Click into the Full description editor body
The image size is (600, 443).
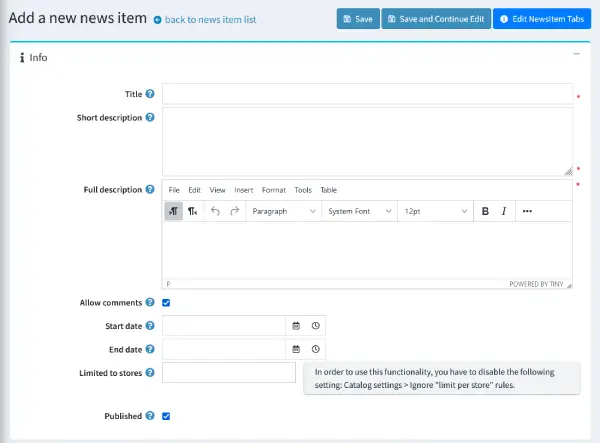click(x=367, y=251)
